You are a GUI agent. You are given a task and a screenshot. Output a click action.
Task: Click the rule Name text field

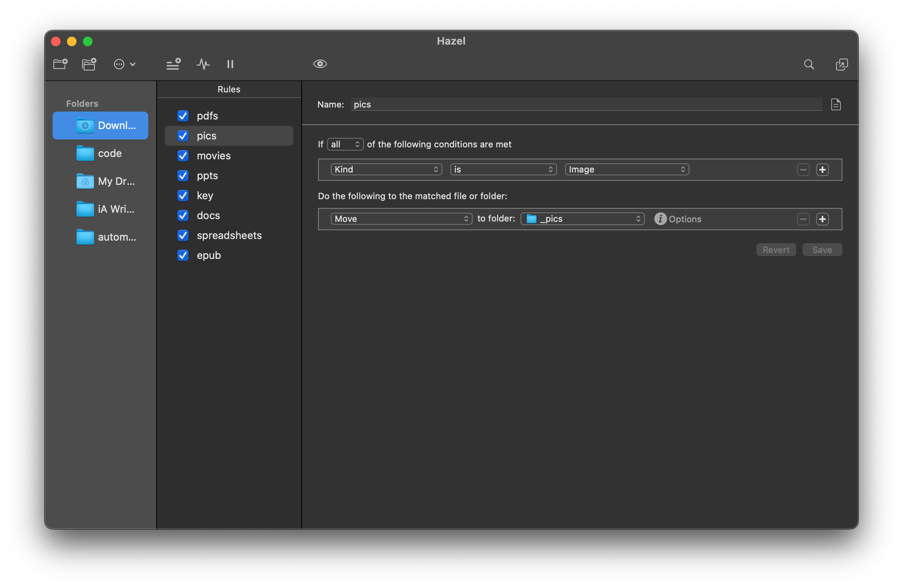(586, 104)
